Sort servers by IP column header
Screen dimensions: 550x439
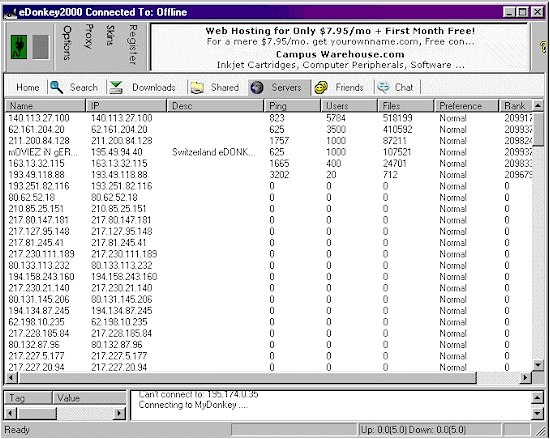click(126, 106)
